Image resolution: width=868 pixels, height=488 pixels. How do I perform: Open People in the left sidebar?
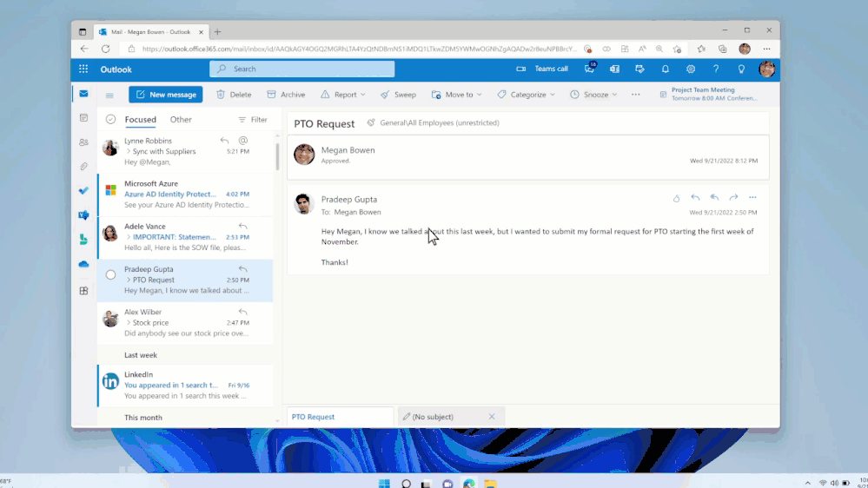click(x=83, y=142)
